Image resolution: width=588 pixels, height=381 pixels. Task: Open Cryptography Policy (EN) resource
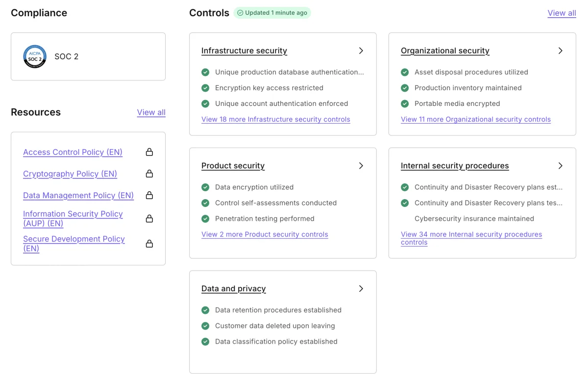[x=70, y=174]
